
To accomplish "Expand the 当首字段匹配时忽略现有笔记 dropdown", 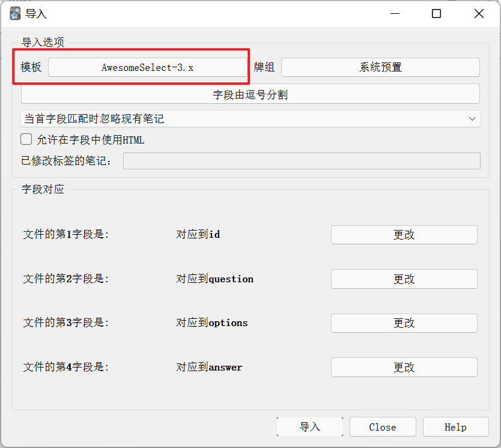I will [x=251, y=119].
